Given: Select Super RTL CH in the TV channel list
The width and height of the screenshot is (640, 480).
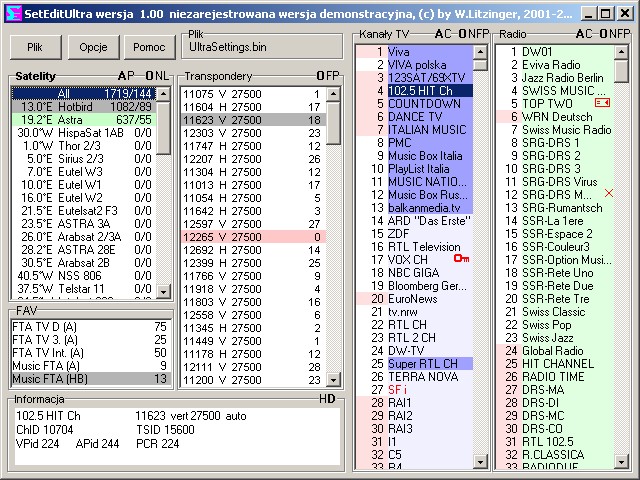Looking at the screenshot, I should tap(422, 363).
